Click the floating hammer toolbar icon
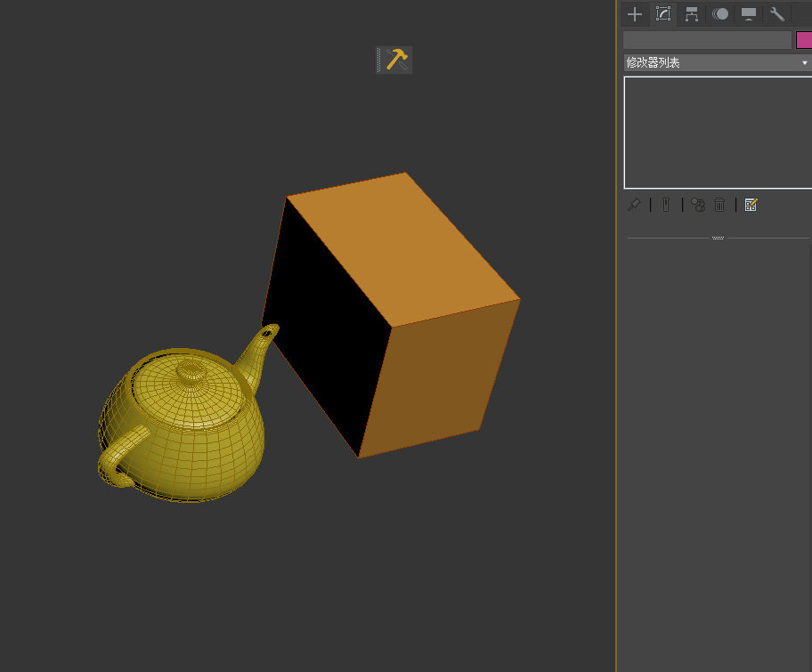 pyautogui.click(x=397, y=60)
